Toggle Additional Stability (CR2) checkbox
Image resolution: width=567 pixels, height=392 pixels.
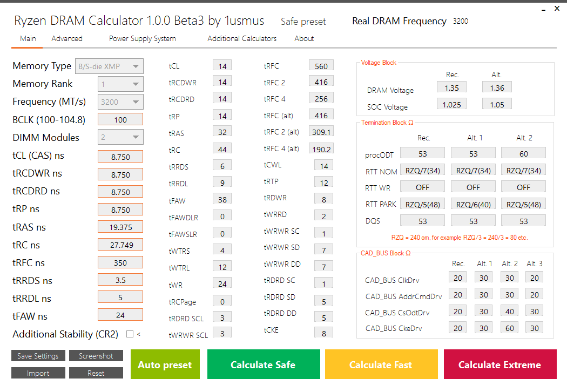pyautogui.click(x=130, y=334)
